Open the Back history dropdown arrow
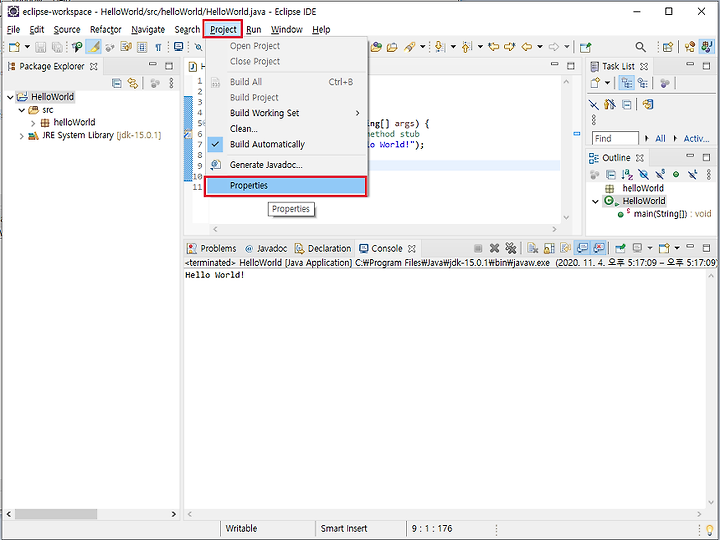Viewport: 720px width, 540px height. [x=540, y=47]
